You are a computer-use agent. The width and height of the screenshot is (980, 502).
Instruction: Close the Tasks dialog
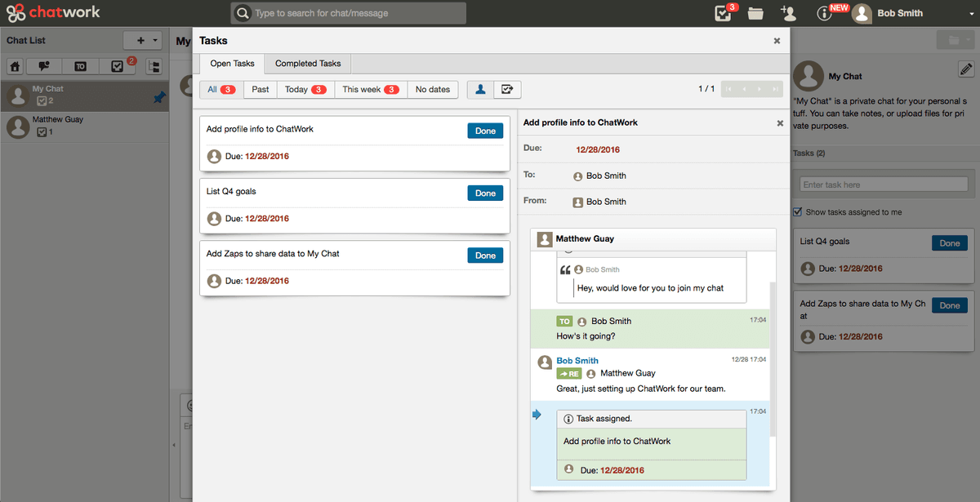pyautogui.click(x=777, y=40)
